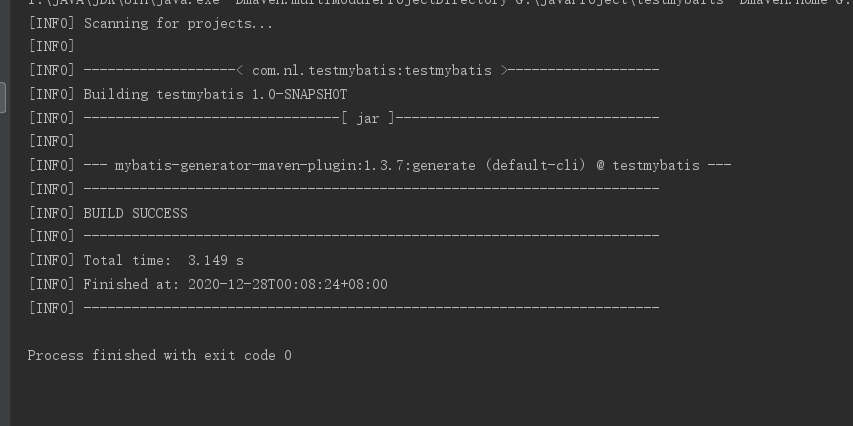Click 'Process finished with exit code 0'
The image size is (853, 426).
(x=159, y=356)
